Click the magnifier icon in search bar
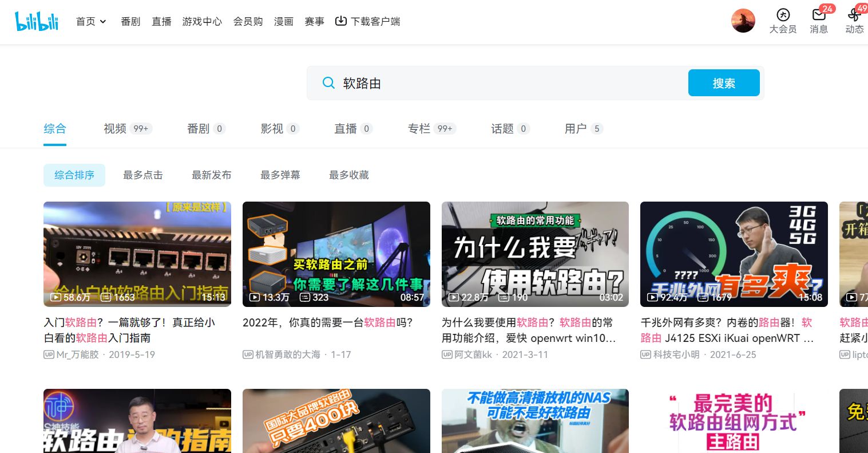The image size is (868, 453). pyautogui.click(x=328, y=82)
